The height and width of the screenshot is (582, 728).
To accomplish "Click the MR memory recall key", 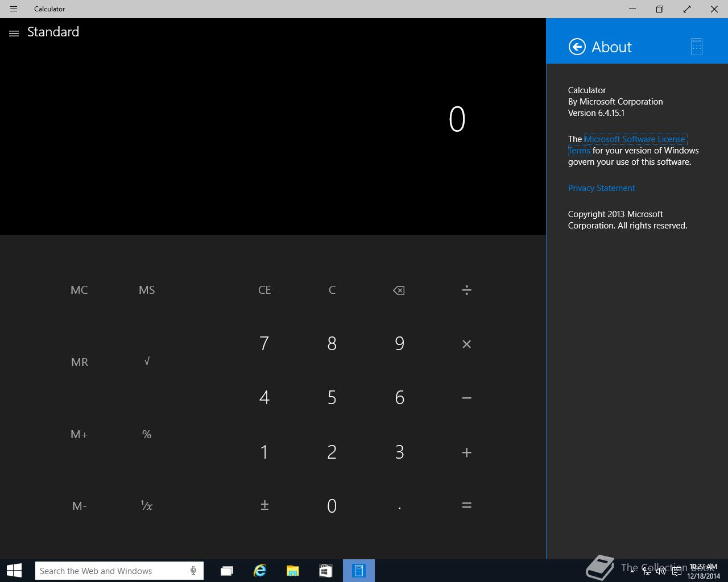I will click(x=79, y=362).
